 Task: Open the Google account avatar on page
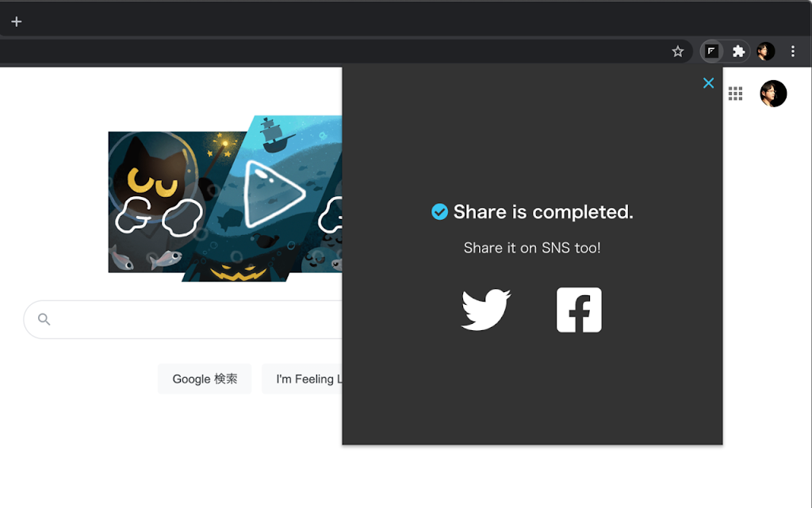click(x=773, y=94)
